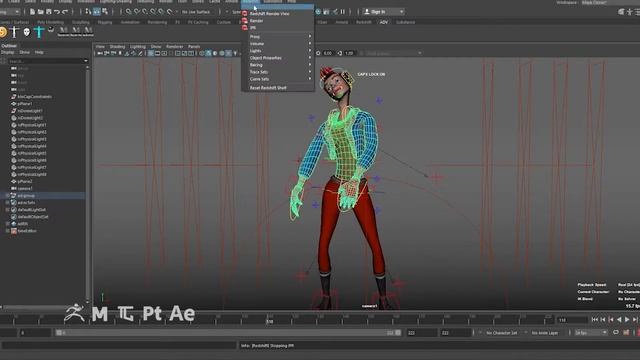Image resolution: width=640 pixels, height=360 pixels.
Task: Play animation backwards
Action: (x=619, y=320)
